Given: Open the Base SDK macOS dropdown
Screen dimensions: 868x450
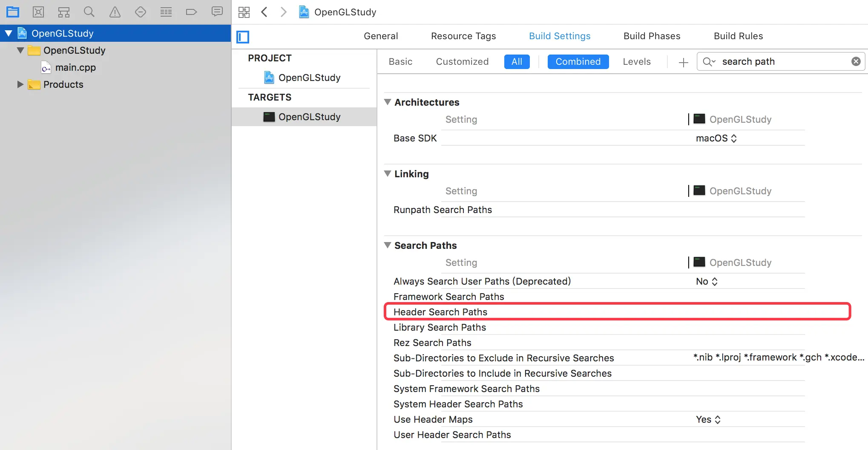Looking at the screenshot, I should pos(716,138).
